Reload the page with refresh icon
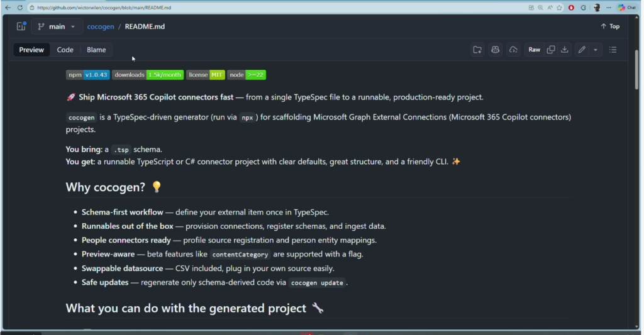Screen dimensions: 644x335 coord(19,8)
